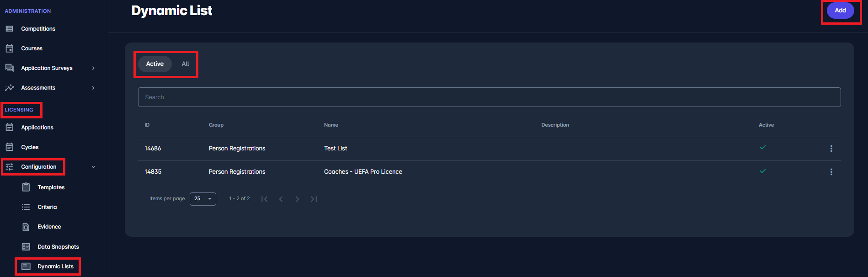Expand the Assessments submenu chevron
The width and height of the screenshot is (868, 277).
(93, 88)
